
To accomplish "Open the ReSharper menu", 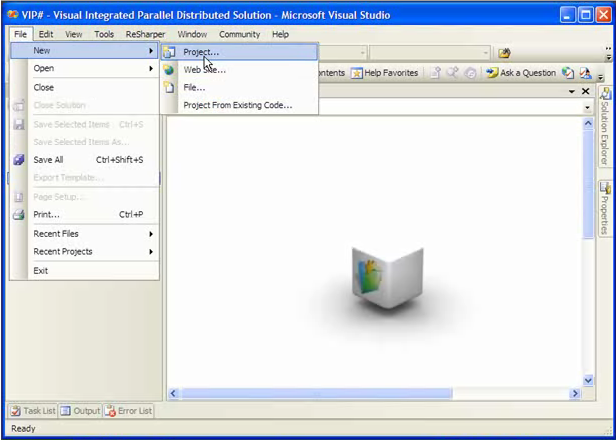I will tap(145, 35).
